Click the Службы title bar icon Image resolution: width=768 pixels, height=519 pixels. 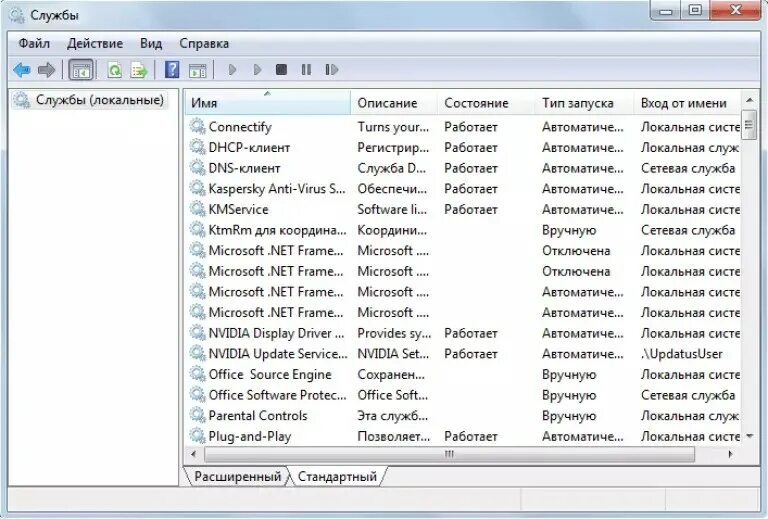click(16, 15)
